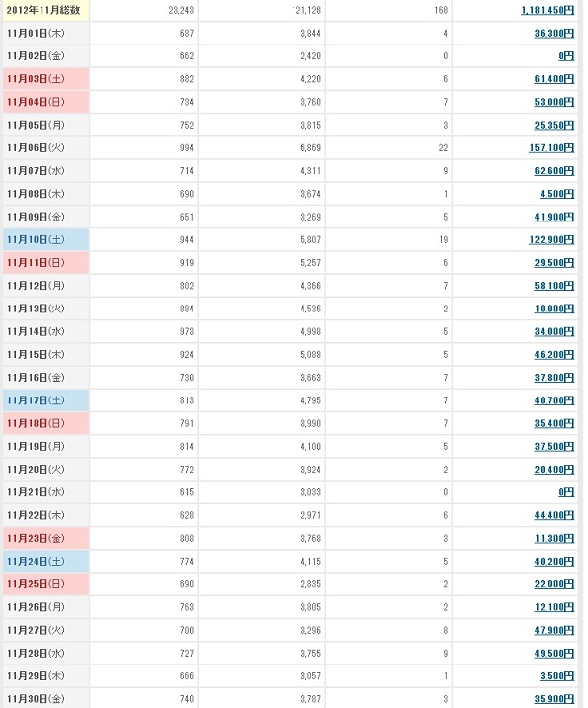Open the 157,100円 link for 11月06日

click(551, 148)
